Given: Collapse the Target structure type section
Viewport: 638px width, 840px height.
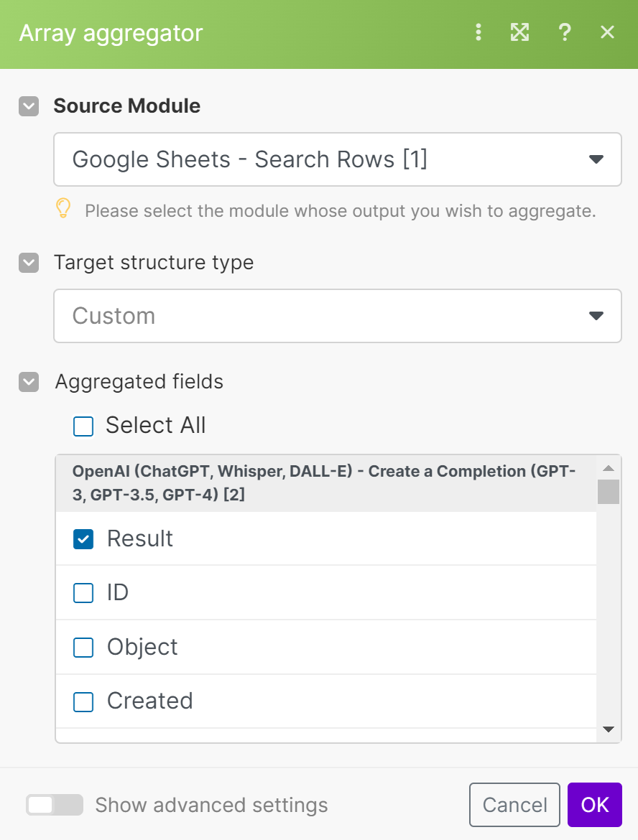Looking at the screenshot, I should pyautogui.click(x=29, y=263).
